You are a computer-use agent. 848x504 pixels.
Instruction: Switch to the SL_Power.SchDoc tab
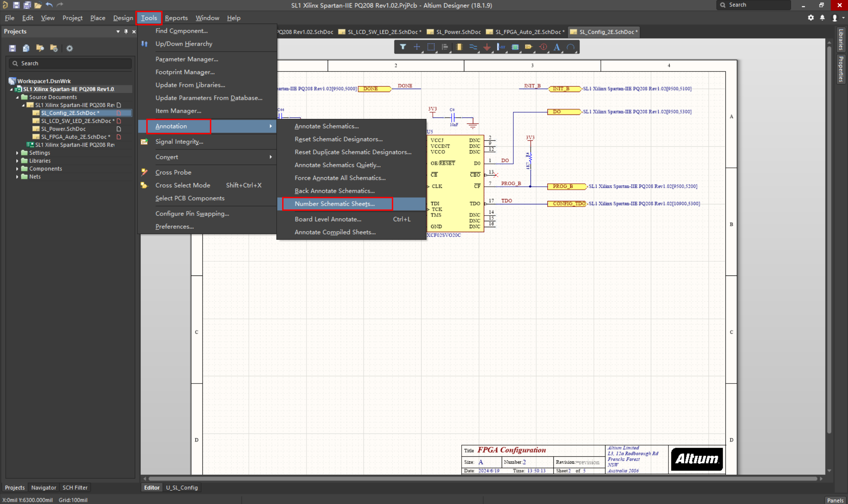458,32
